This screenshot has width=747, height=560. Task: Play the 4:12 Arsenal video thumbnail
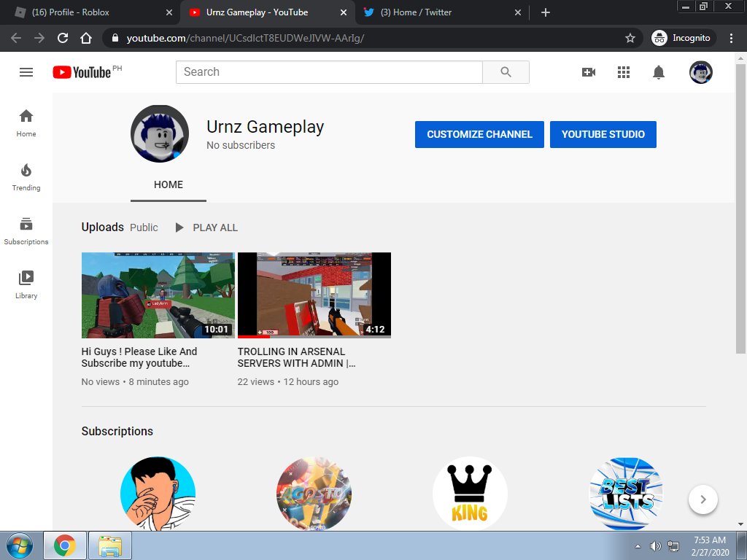pyautogui.click(x=314, y=295)
